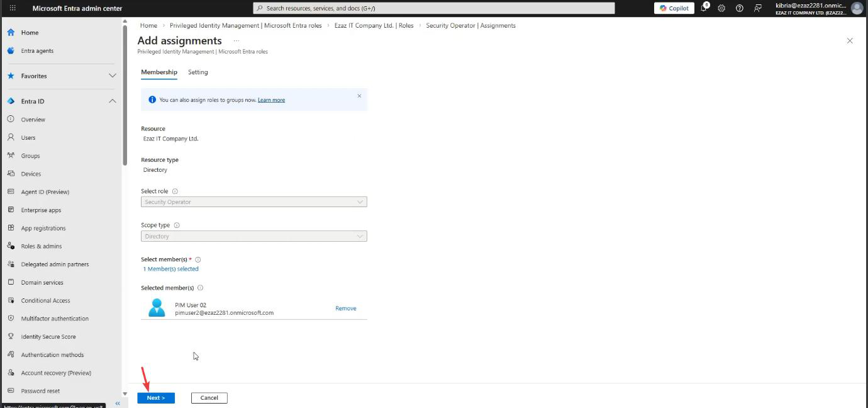Image resolution: width=868 pixels, height=408 pixels.
Task: Open Copilot from the top bar
Action: pos(674,8)
